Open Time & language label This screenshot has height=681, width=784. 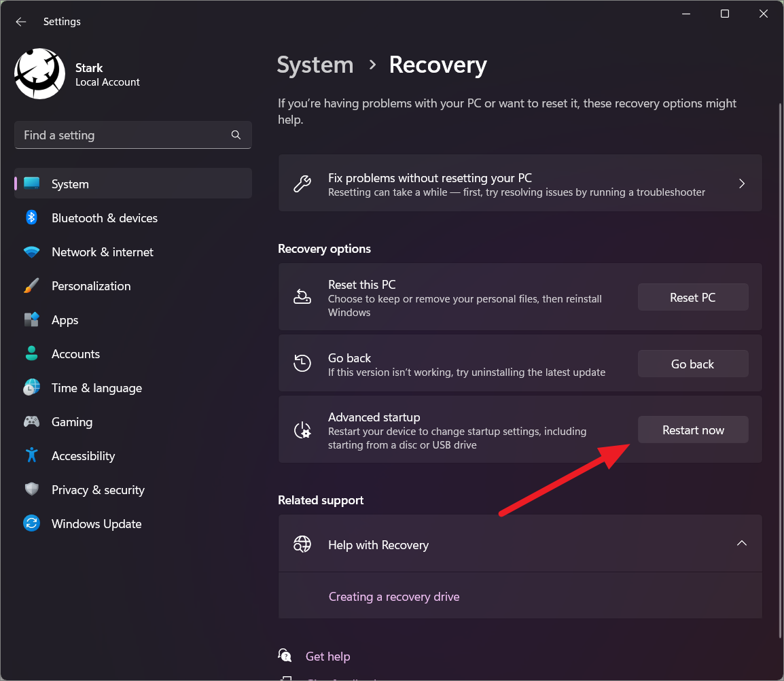(x=96, y=388)
